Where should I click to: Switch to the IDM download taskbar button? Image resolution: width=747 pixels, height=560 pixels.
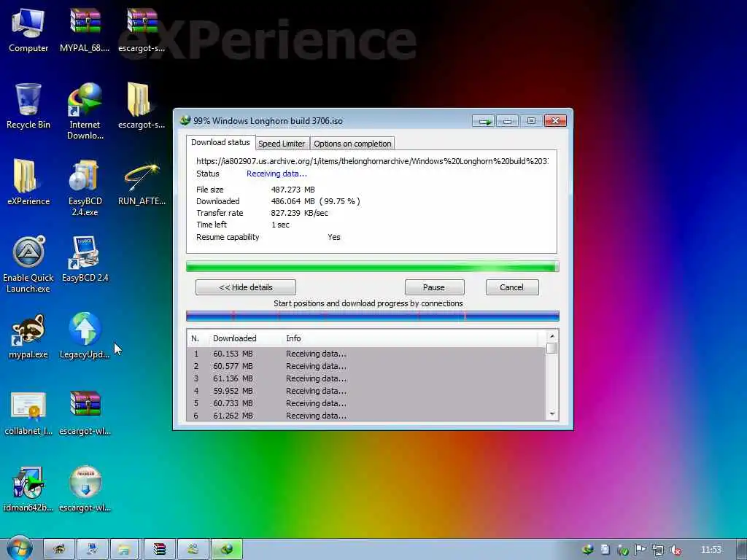(227, 549)
